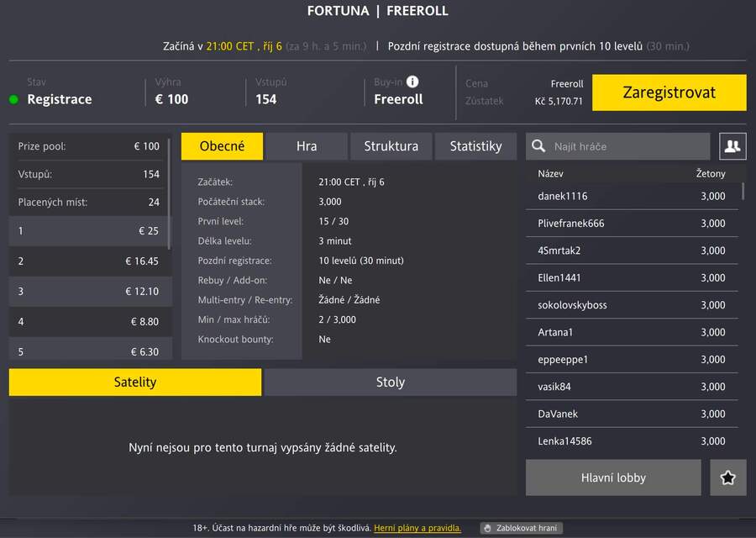This screenshot has width=756, height=538.
Task: Click the 10 levelů (30 minut) value
Action: tap(361, 261)
